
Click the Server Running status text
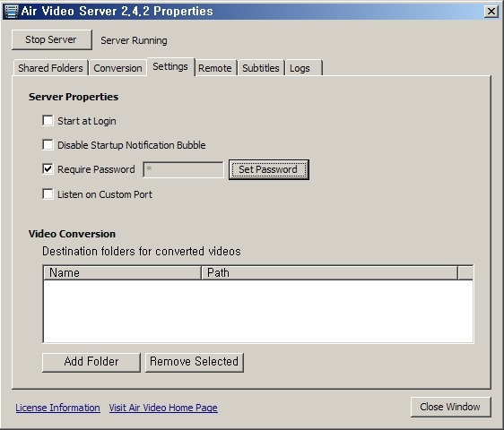[134, 40]
